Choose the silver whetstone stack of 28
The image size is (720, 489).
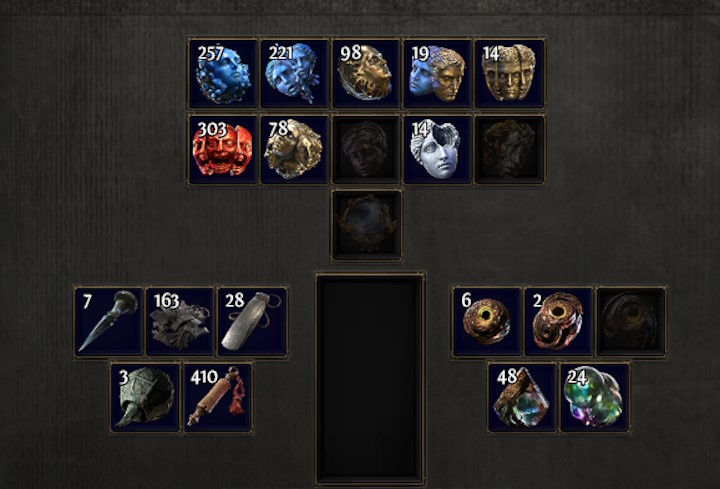252,321
